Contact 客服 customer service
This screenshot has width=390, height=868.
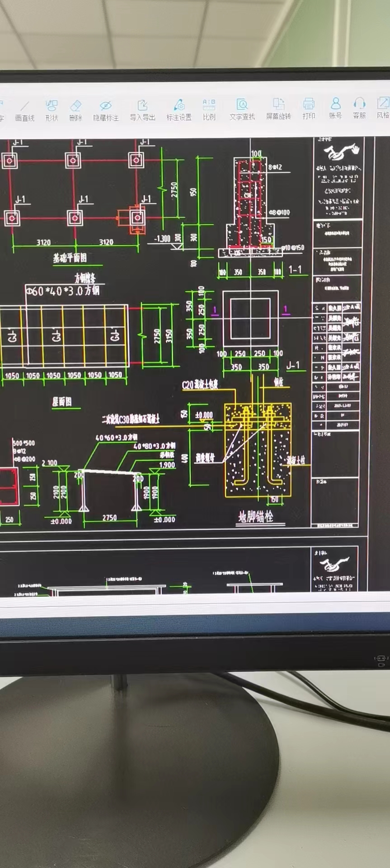359,108
